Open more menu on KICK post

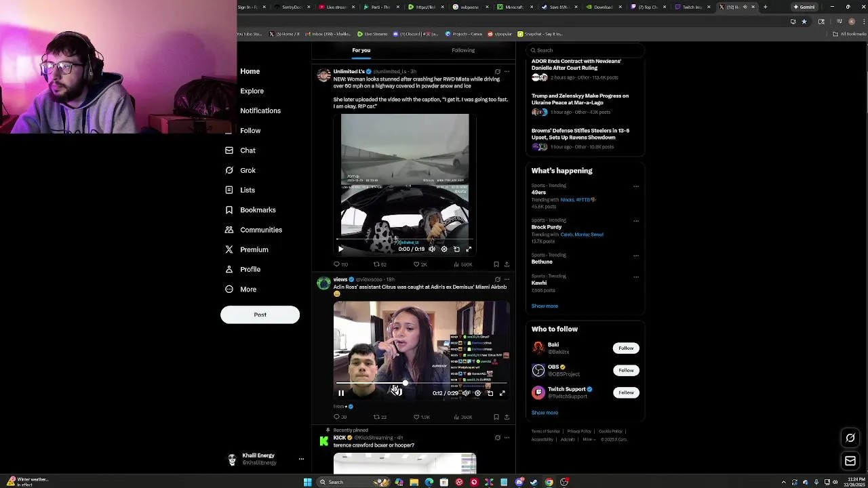click(x=507, y=438)
